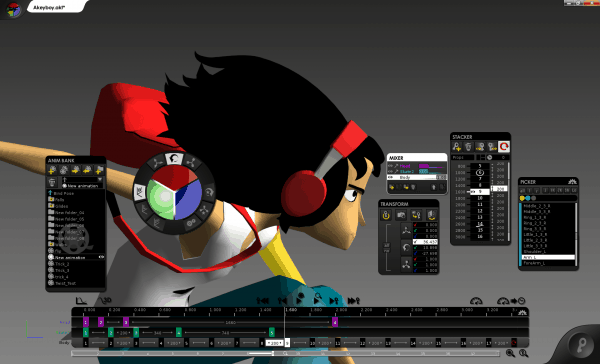Click top-right joint icon on radial wheel
Viewport: 600px width, 364px height.
click(191, 163)
